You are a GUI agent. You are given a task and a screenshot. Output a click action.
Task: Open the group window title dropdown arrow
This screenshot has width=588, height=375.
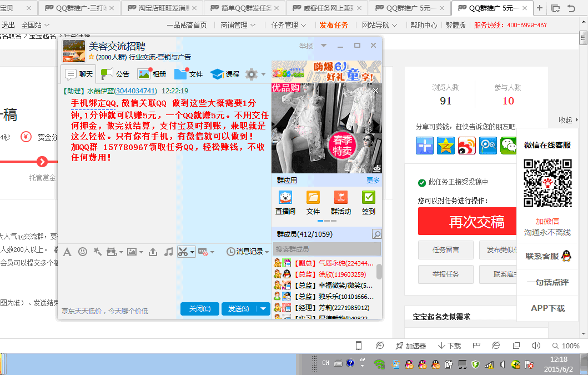[324, 46]
